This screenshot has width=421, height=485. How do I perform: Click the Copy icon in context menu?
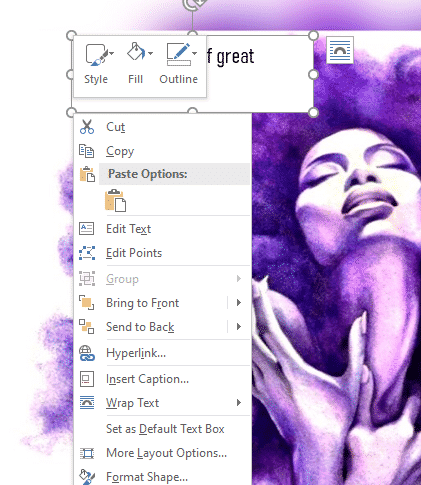coord(87,151)
